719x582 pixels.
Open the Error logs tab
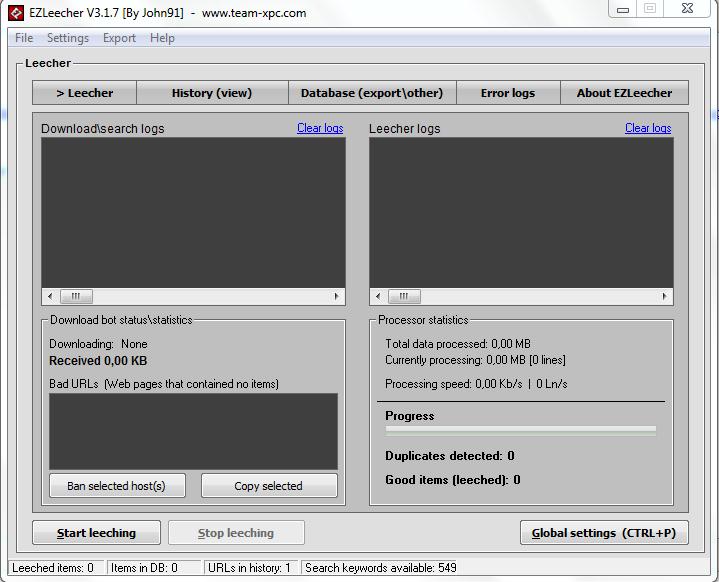[x=508, y=93]
